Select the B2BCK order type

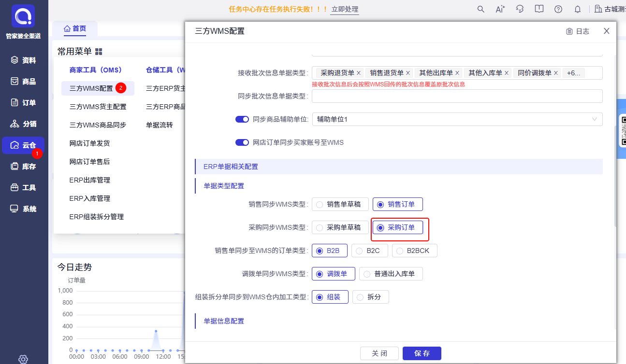415,251
